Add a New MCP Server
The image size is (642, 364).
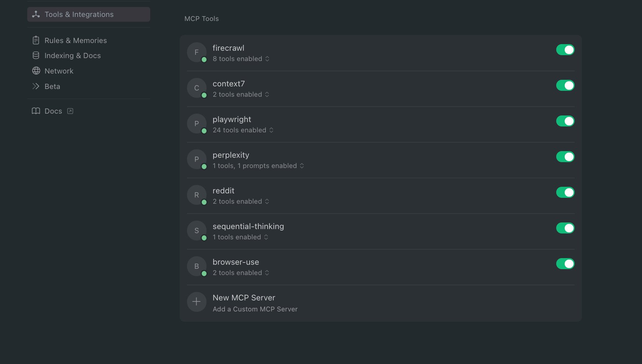coord(381,303)
